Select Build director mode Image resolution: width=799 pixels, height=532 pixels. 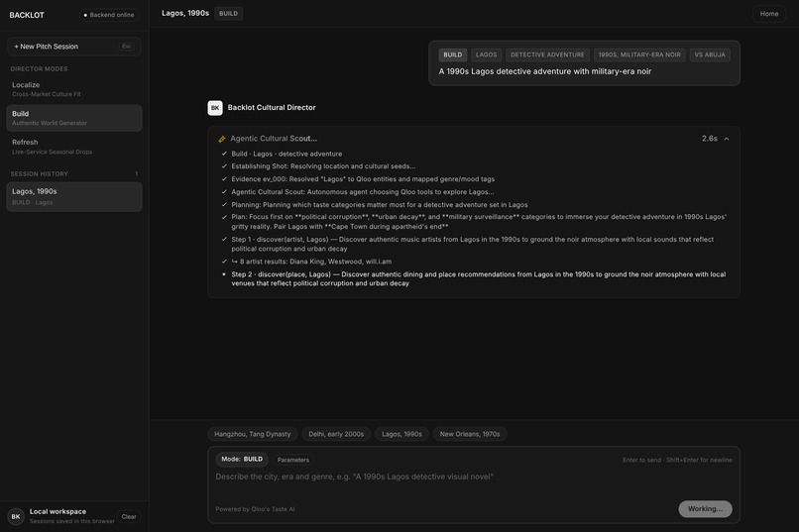pos(74,118)
